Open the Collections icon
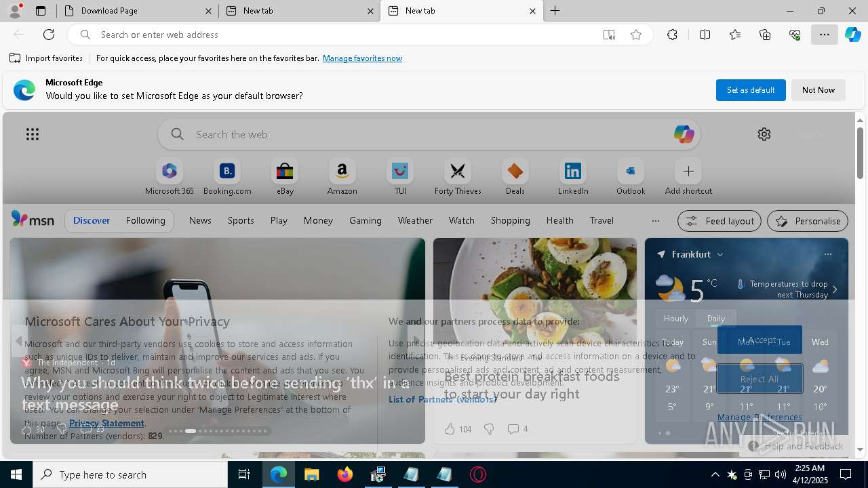Screen dimensions: 868x488 point(765,35)
